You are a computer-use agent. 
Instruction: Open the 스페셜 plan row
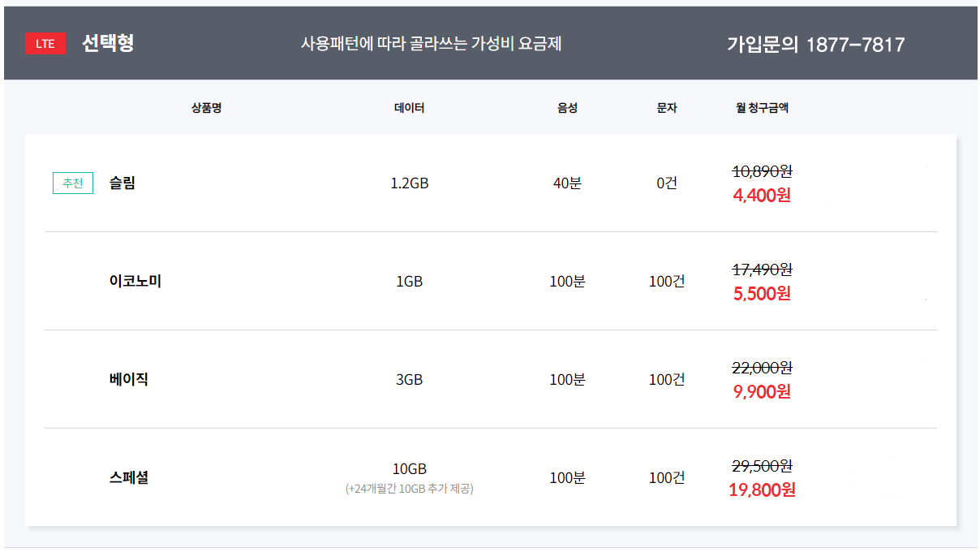point(129,477)
